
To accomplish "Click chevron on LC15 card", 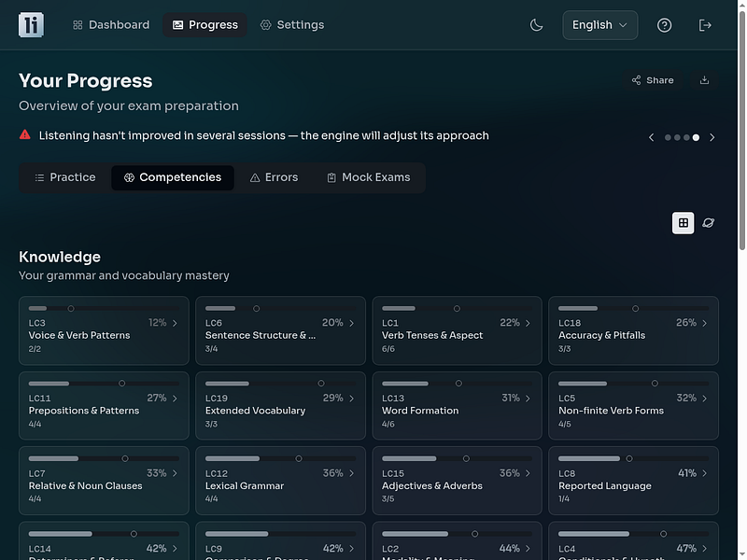I will pos(528,473).
